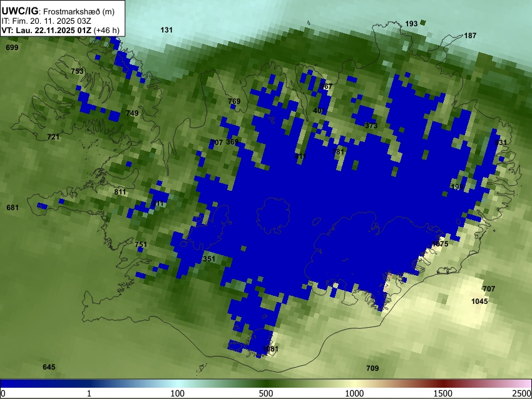Click the map value label 131
The height and width of the screenshot is (399, 532).
166,30
